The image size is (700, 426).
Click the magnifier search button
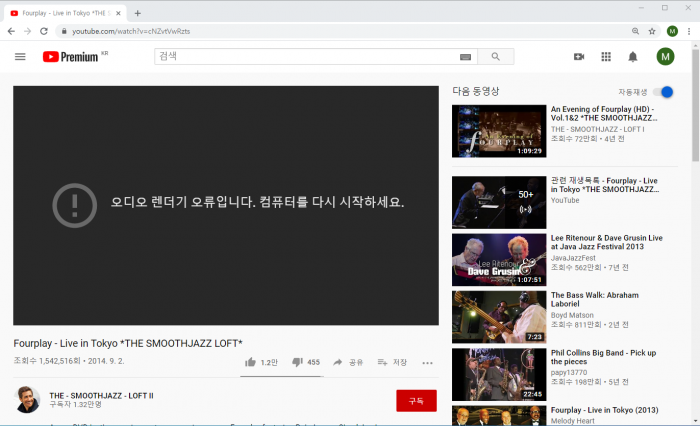[496, 57]
